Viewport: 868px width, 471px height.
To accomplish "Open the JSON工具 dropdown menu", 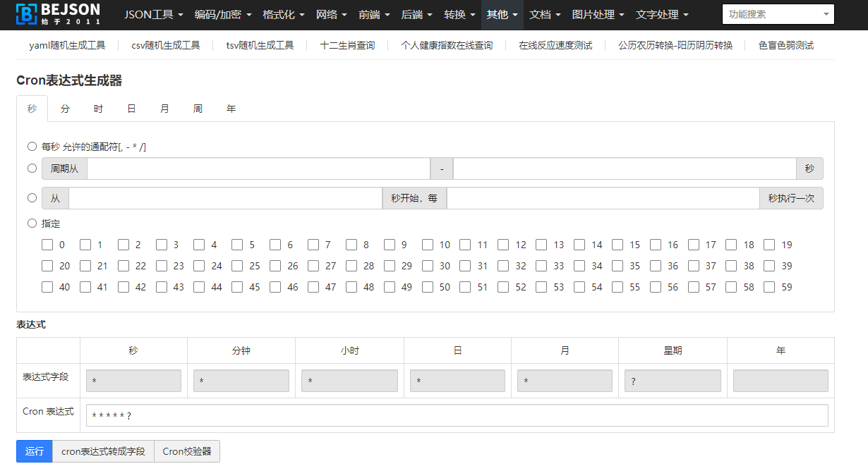I will tap(153, 14).
